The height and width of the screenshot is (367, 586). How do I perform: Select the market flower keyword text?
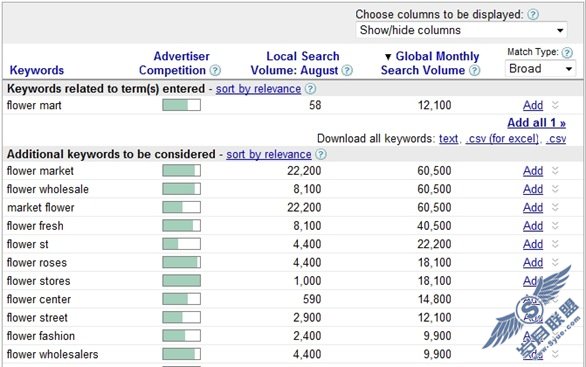[41, 207]
